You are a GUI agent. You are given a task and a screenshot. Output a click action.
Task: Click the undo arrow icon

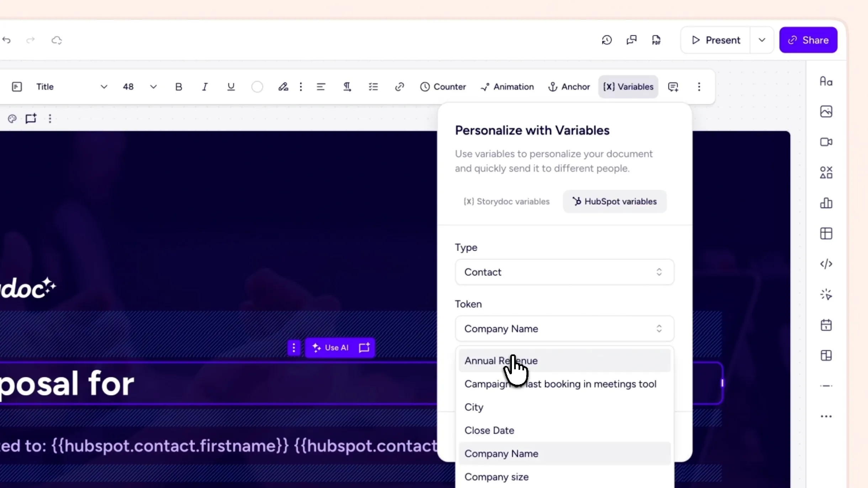[x=6, y=40]
